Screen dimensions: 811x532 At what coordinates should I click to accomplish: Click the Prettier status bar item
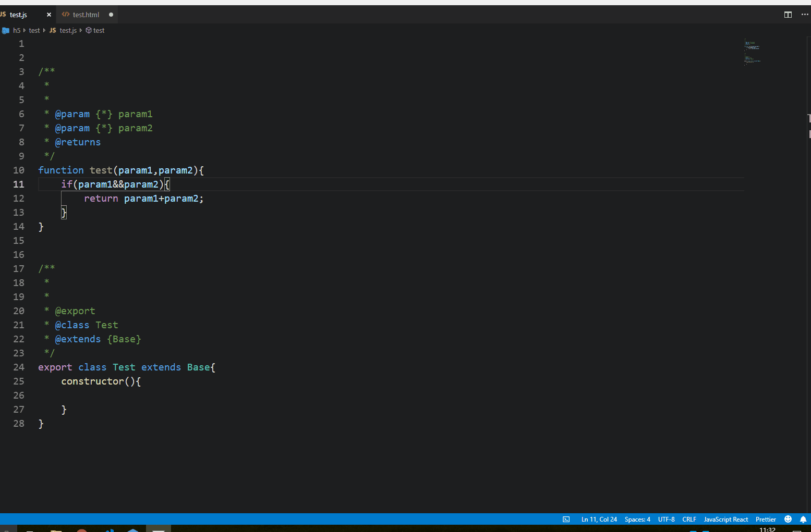point(766,519)
